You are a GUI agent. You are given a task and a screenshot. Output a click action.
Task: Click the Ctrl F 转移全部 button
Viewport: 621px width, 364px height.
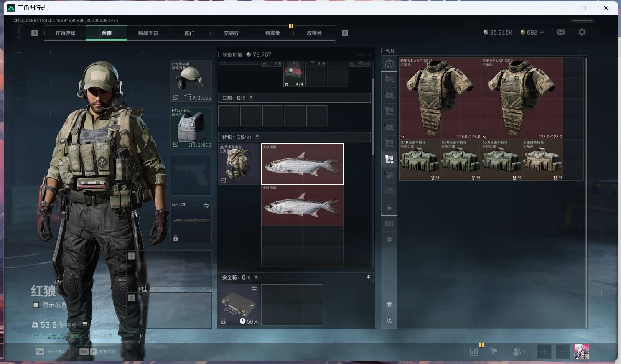pos(97,351)
